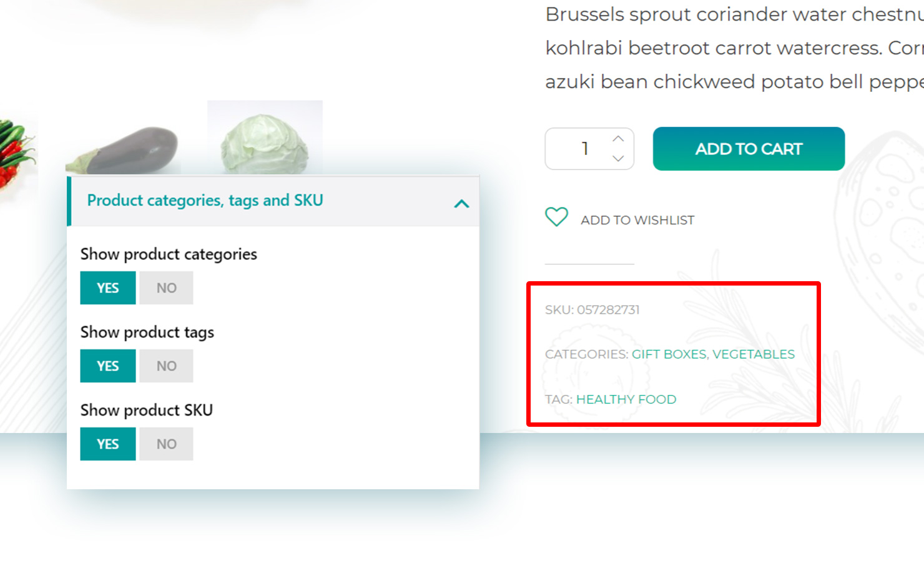Viewport: 924px width, 568px height.
Task: Click the ADD TO CART button
Action: tap(749, 149)
